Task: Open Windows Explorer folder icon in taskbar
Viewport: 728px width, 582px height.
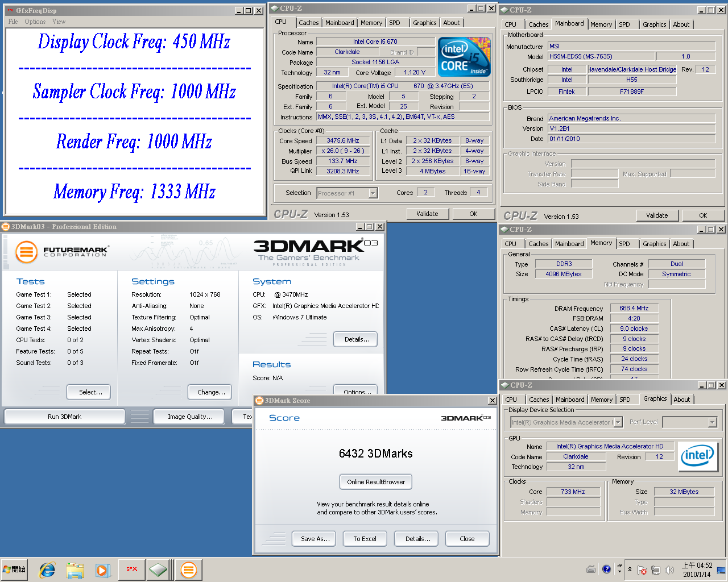Action: click(x=75, y=569)
